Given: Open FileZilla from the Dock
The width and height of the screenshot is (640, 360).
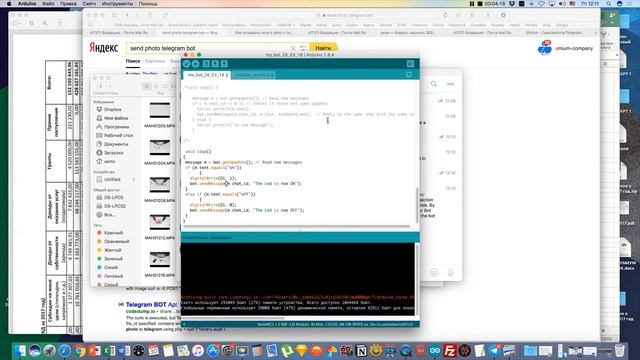Looking at the screenshot, I should [450, 350].
